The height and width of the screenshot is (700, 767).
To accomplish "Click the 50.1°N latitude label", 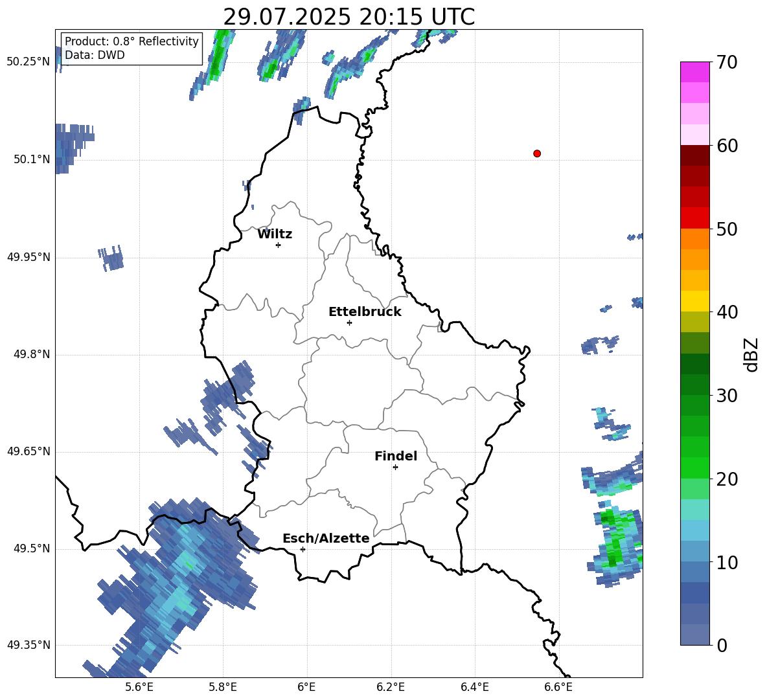I will [32, 159].
